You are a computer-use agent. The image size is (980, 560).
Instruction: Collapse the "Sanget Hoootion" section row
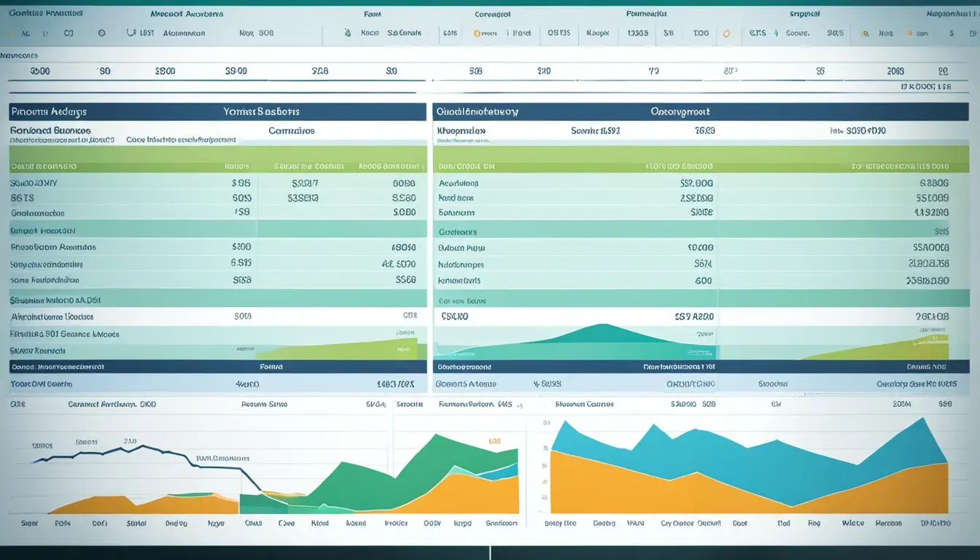[42, 230]
